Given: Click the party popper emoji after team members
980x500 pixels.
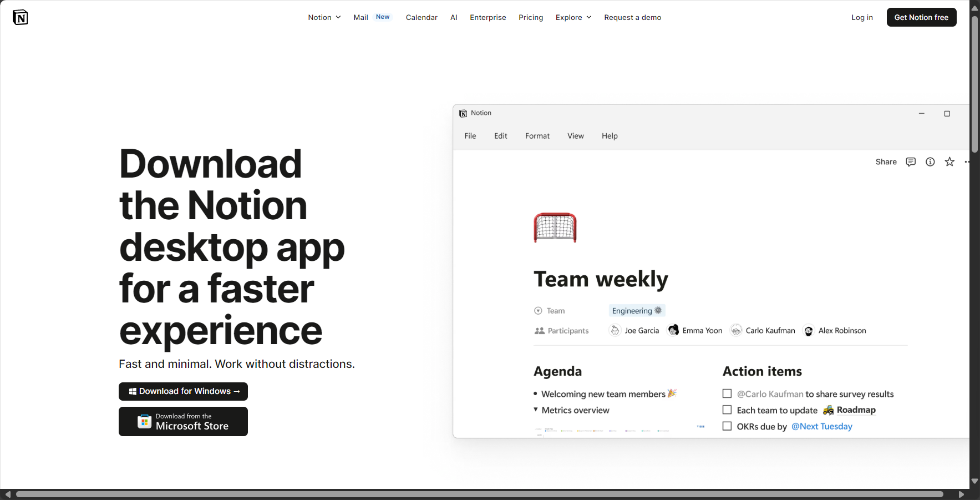Looking at the screenshot, I should [672, 393].
